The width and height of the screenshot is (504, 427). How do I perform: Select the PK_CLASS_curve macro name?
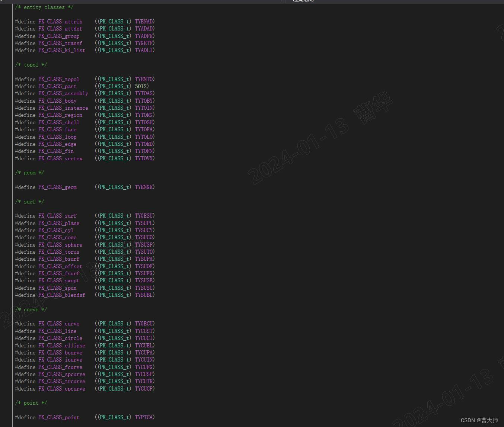tap(59, 324)
